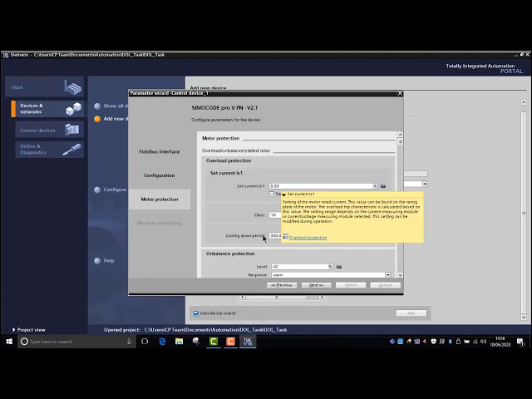Click unit conversion icon next to Level field
532x399 pixels.
pyautogui.click(x=338, y=267)
